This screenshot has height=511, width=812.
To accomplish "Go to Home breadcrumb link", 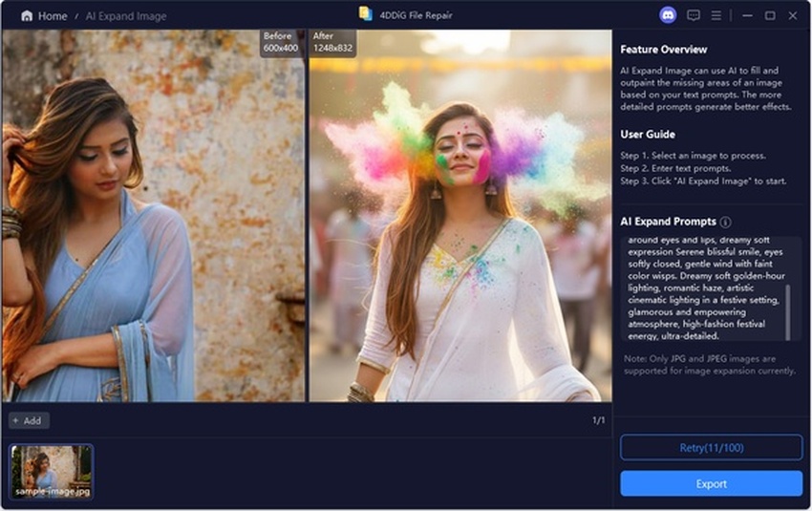I will pyautogui.click(x=53, y=16).
